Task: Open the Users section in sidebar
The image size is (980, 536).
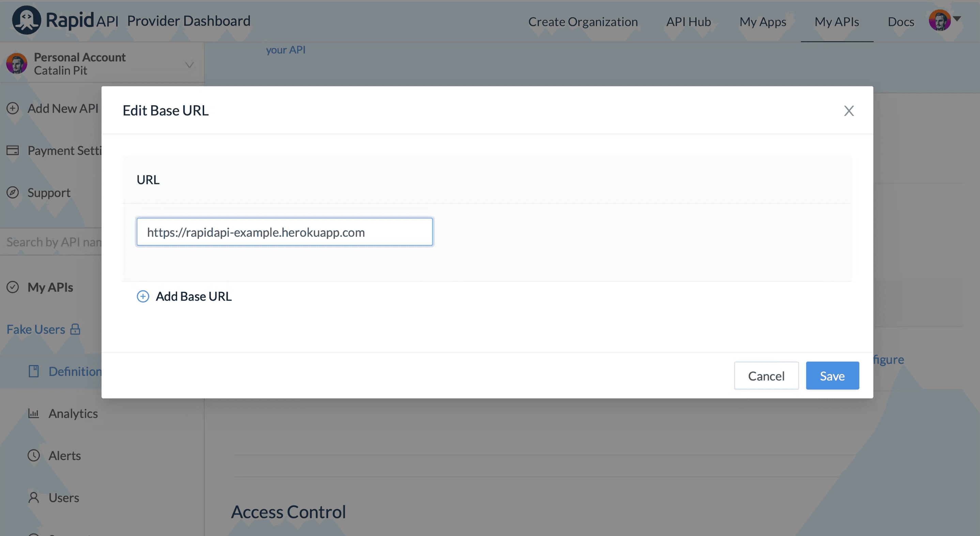Action: (64, 498)
